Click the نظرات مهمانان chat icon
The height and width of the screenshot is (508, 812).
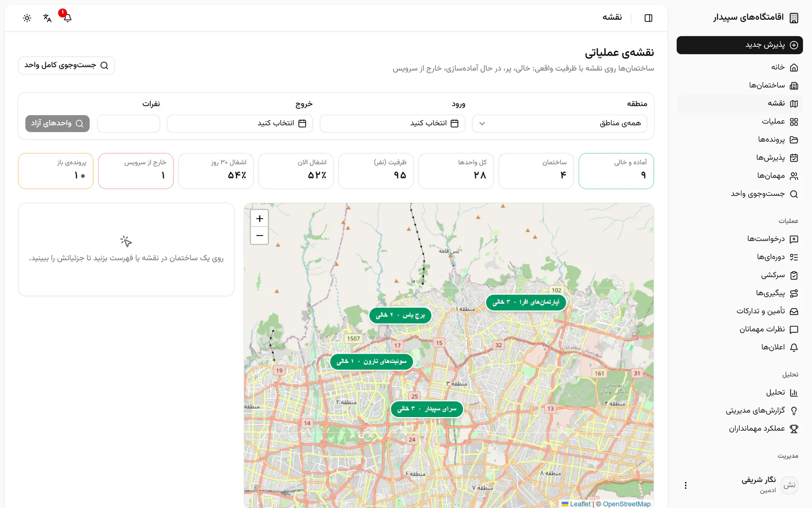[794, 329]
